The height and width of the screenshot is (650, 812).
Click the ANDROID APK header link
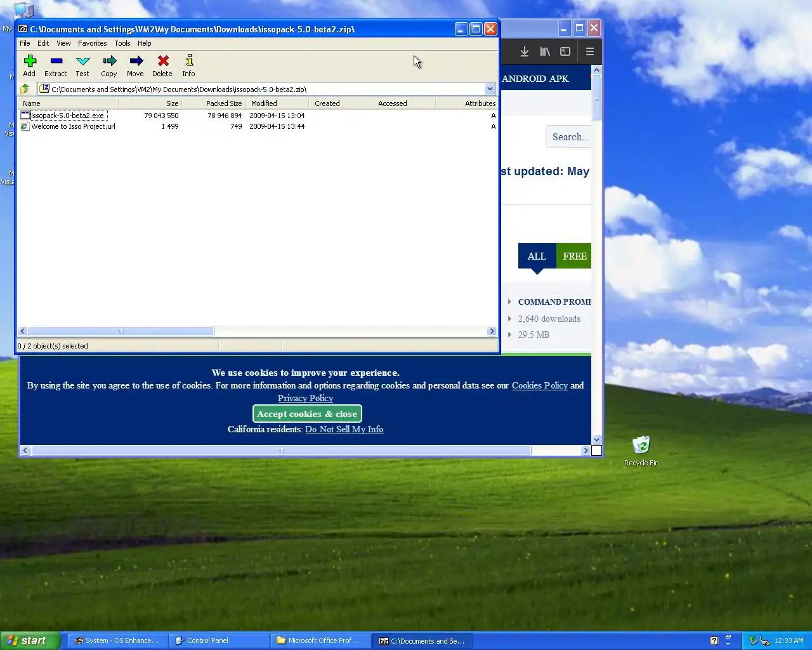pyautogui.click(x=535, y=79)
